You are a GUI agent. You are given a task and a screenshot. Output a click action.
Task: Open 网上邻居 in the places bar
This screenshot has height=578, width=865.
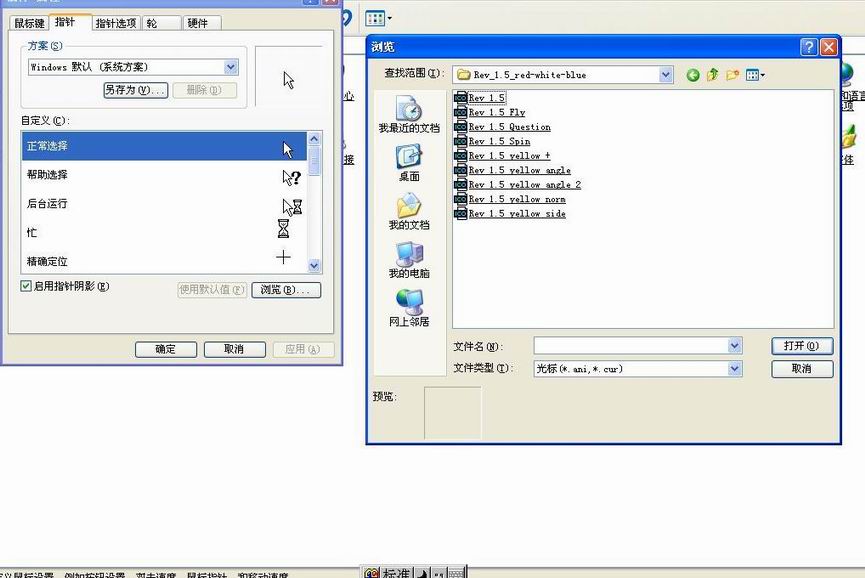(409, 309)
